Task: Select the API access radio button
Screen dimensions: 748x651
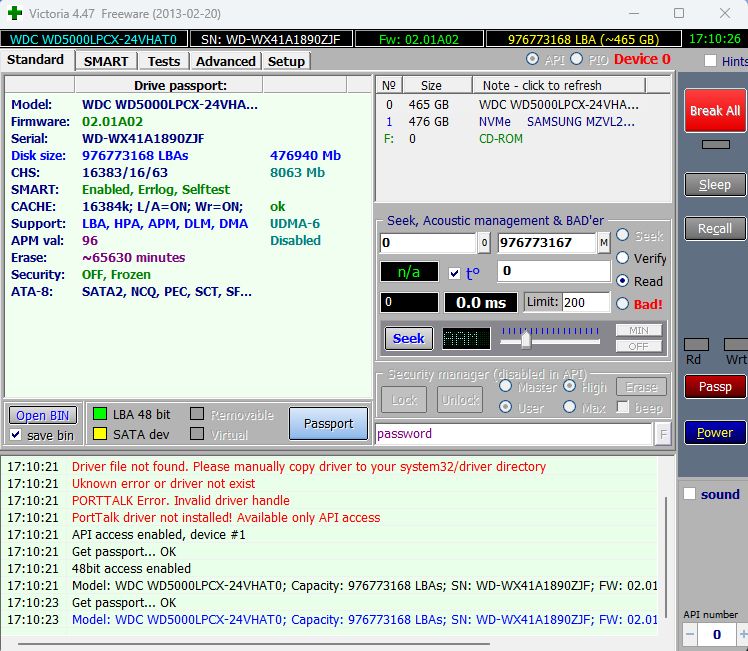Action: pos(532,59)
